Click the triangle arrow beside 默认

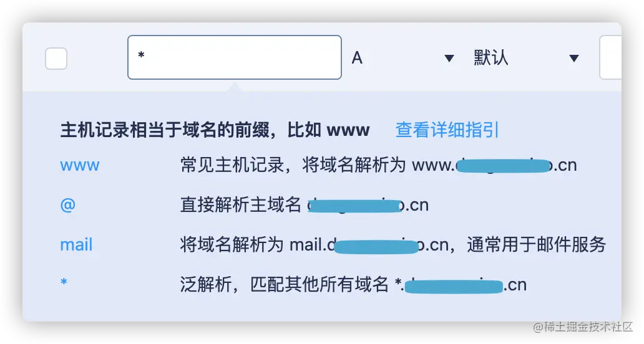pos(574,59)
